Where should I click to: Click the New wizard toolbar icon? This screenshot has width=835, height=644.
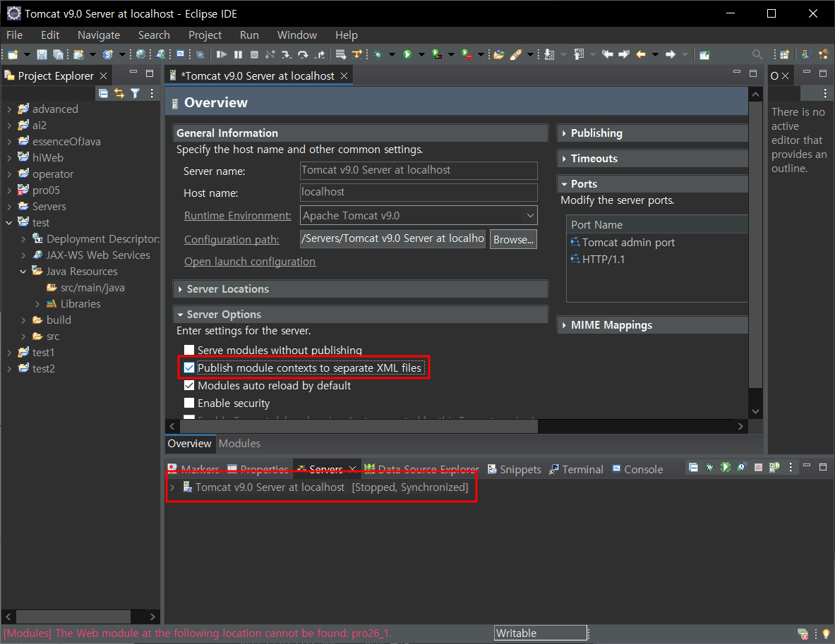click(x=13, y=54)
